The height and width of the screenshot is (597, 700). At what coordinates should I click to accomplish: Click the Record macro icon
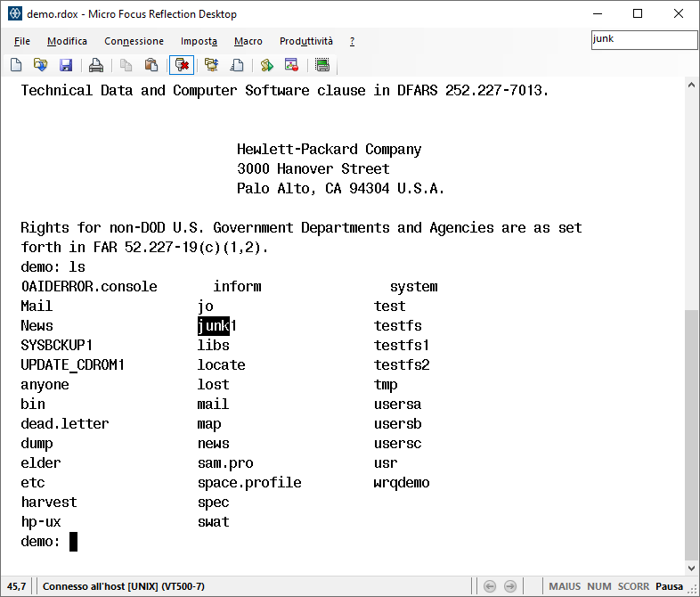[x=291, y=65]
